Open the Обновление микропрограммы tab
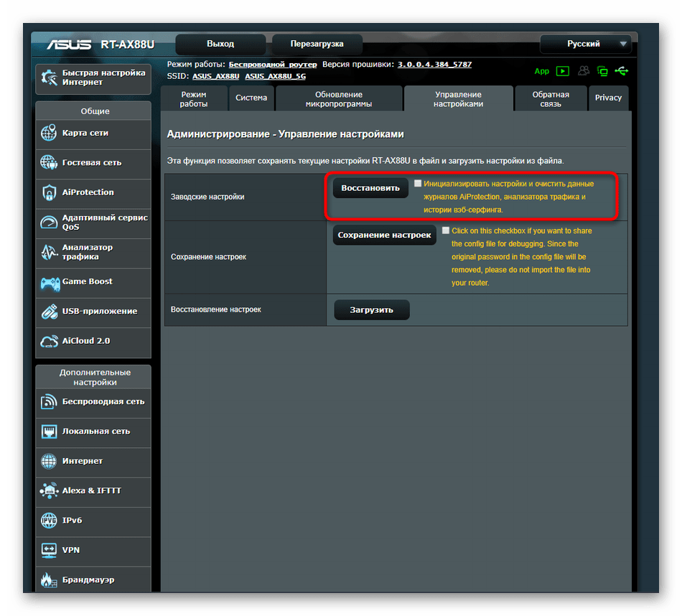682x616 pixels. click(x=339, y=99)
